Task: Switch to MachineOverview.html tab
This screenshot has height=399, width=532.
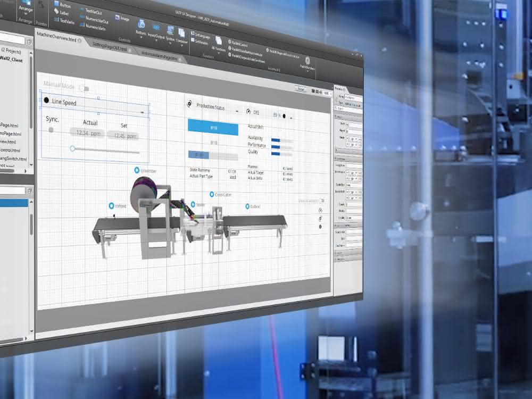Action: click(56, 37)
